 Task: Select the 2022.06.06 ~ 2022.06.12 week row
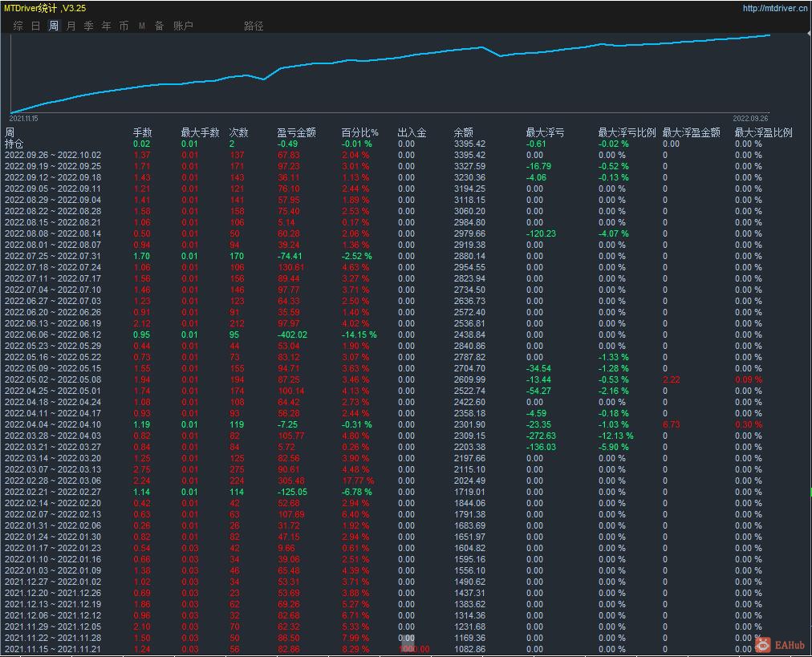53,335
